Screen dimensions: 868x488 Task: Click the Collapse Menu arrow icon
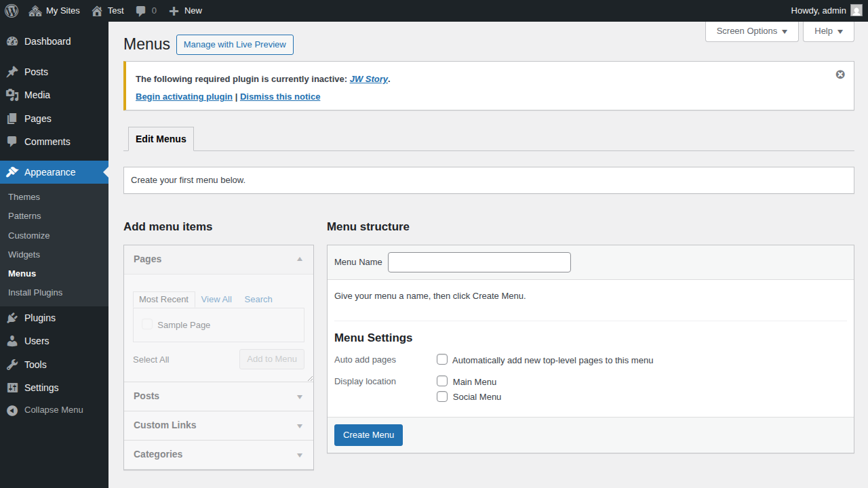12,410
